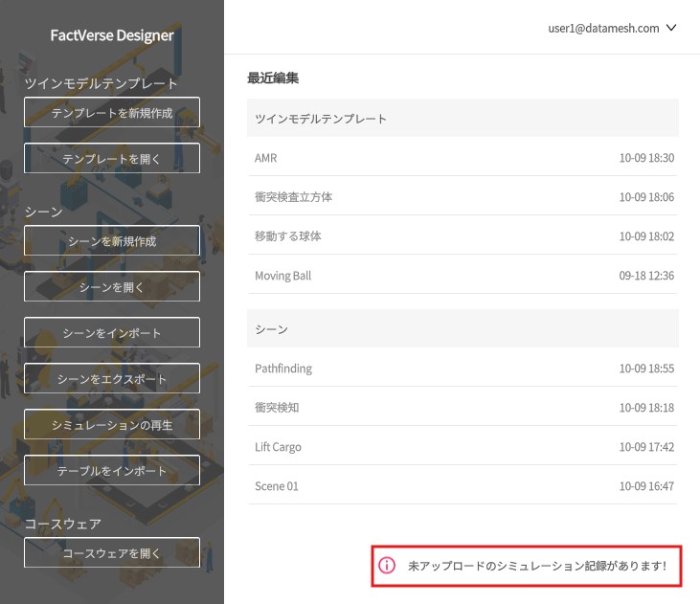
Task: Expand the user1@datamesh.com account dropdown
Action: [x=612, y=28]
